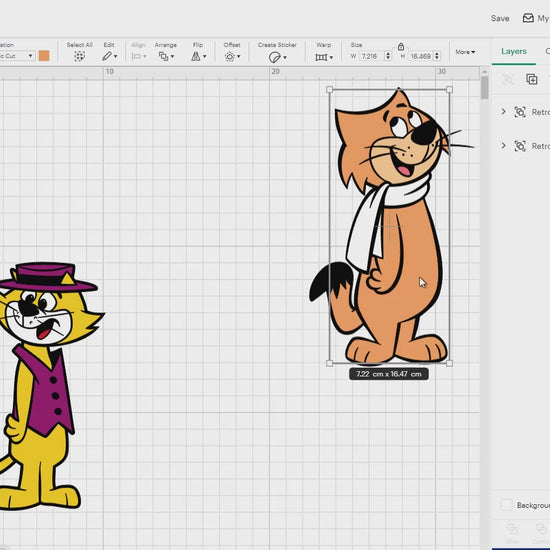Click the scrollbar up arrow
This screenshot has height=550, width=550.
[x=484, y=72]
